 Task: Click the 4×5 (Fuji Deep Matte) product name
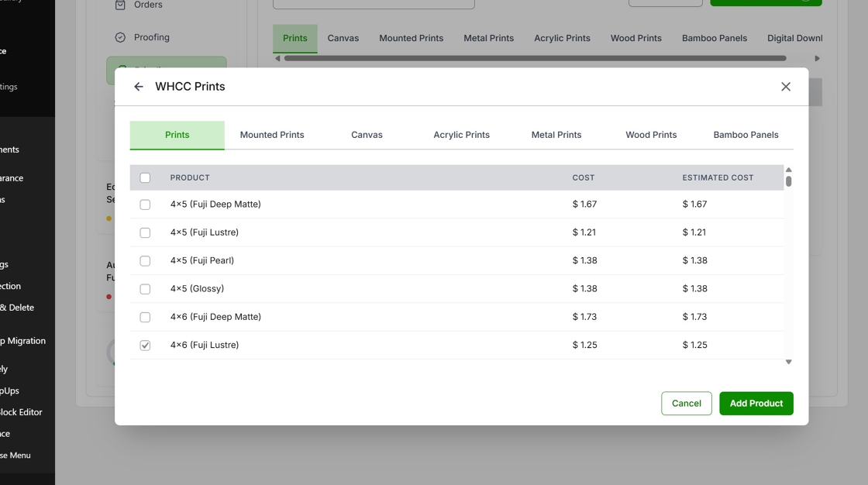point(215,205)
